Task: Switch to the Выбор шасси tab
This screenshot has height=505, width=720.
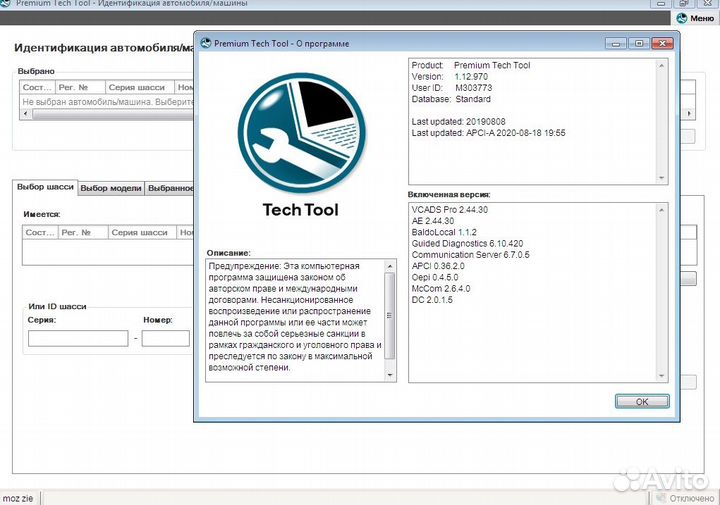Action: [46, 187]
